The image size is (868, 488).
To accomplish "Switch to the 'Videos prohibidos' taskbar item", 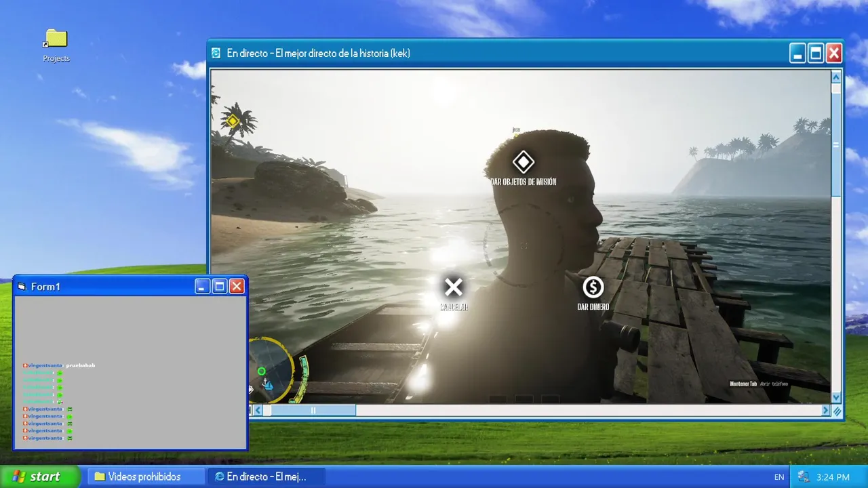I will pyautogui.click(x=146, y=476).
